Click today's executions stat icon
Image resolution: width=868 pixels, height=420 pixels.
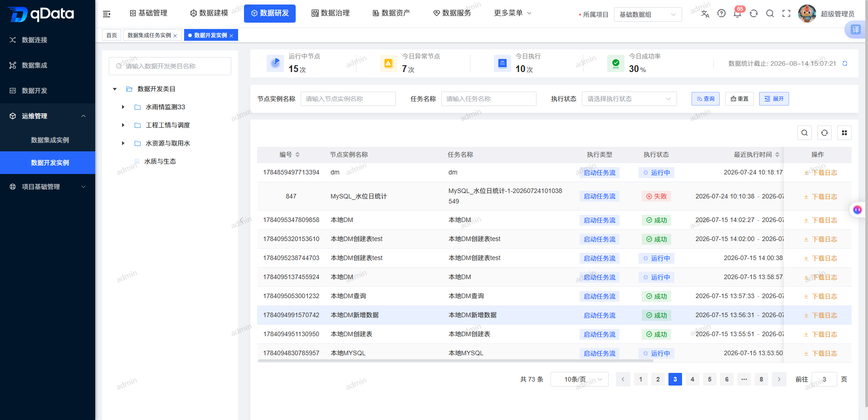pos(502,63)
